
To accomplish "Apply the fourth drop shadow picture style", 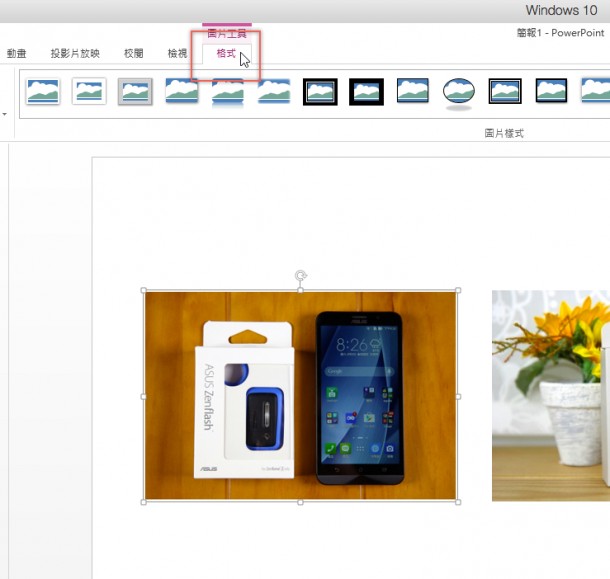I will (x=182, y=91).
